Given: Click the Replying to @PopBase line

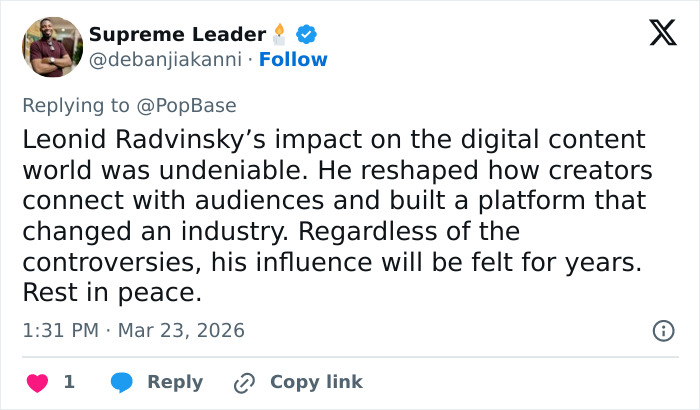Looking at the screenshot, I should coord(129,105).
